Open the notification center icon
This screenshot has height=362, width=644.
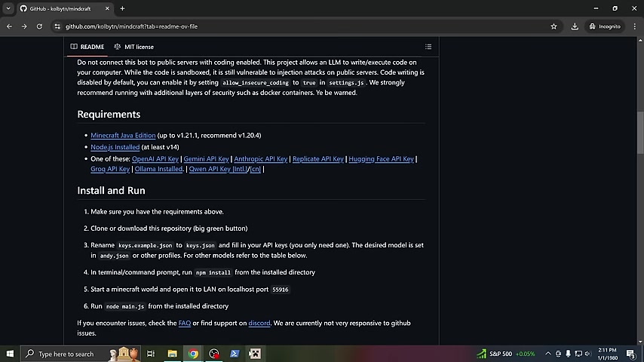pos(631,354)
